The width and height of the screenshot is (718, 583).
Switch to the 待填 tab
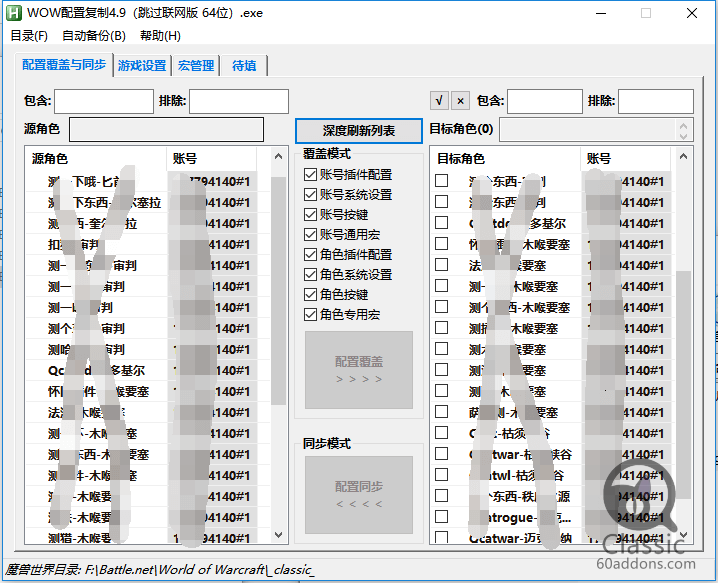[x=244, y=66]
